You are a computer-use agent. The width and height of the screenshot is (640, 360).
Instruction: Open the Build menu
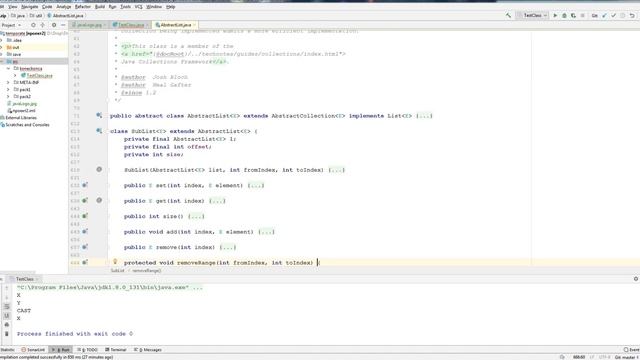pyautogui.click(x=100, y=7)
